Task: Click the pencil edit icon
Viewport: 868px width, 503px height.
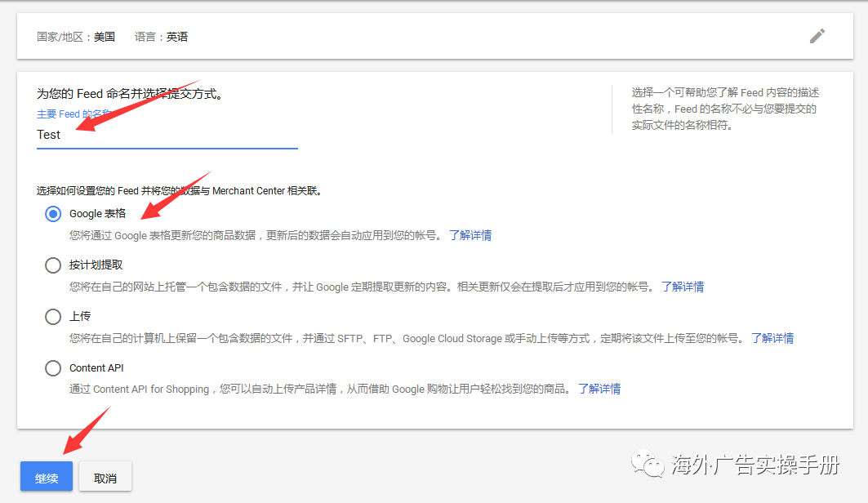Action: coord(817,36)
